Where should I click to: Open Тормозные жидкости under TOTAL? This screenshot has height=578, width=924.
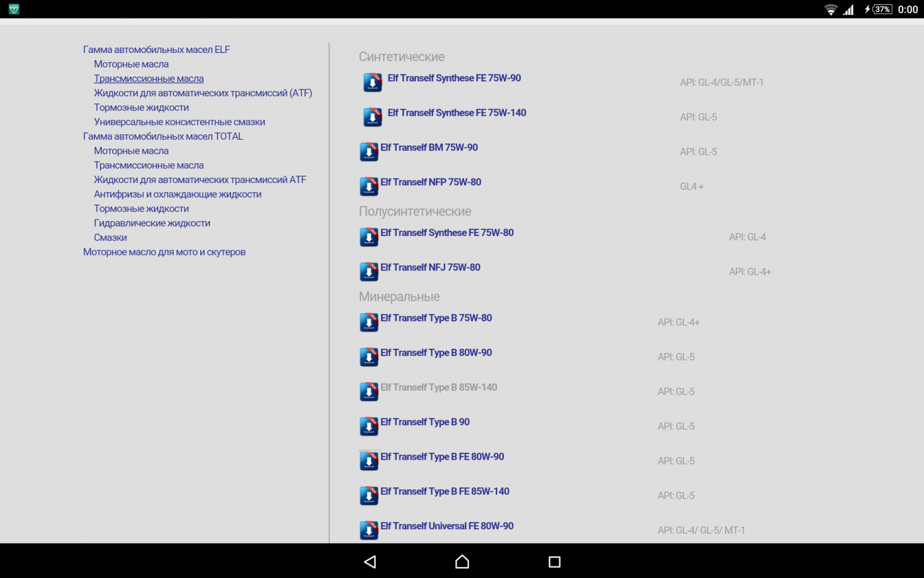[x=141, y=209]
